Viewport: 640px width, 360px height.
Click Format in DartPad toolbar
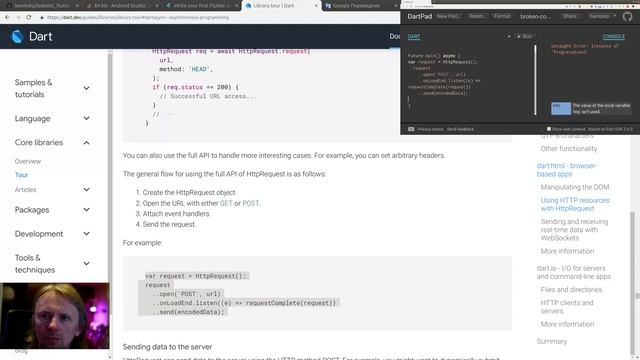(x=502, y=16)
